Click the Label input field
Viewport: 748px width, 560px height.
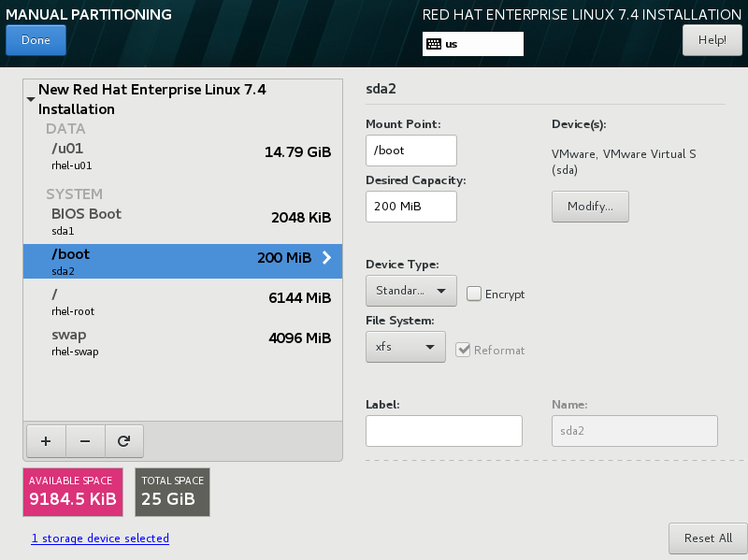[444, 431]
